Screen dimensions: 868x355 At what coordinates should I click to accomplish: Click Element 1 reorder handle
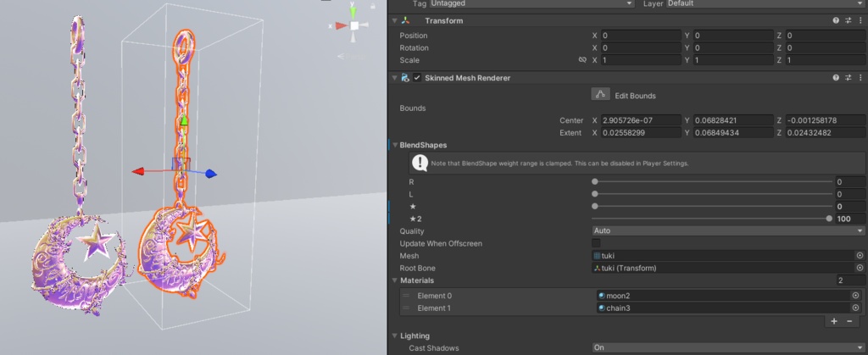[x=406, y=308]
